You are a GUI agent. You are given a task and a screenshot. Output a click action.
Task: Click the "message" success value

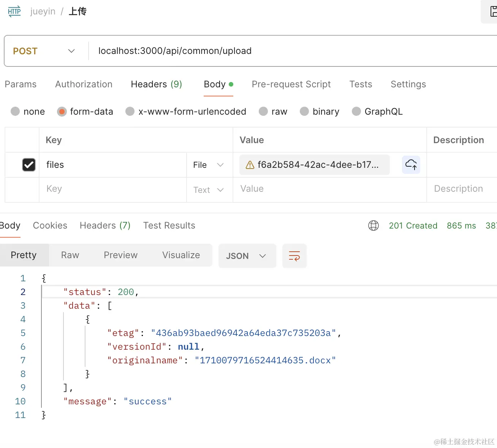pyautogui.click(x=148, y=401)
